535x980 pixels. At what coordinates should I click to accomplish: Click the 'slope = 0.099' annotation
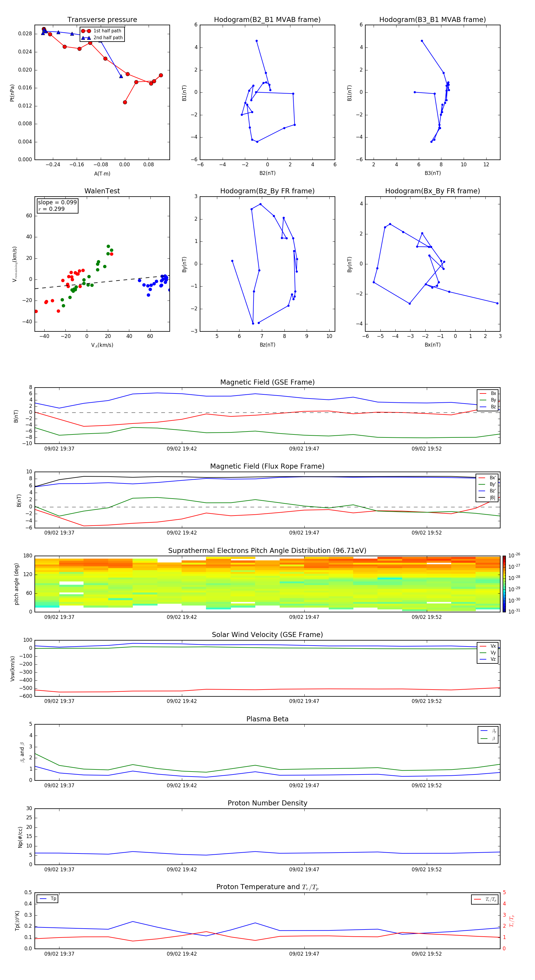[x=57, y=203]
